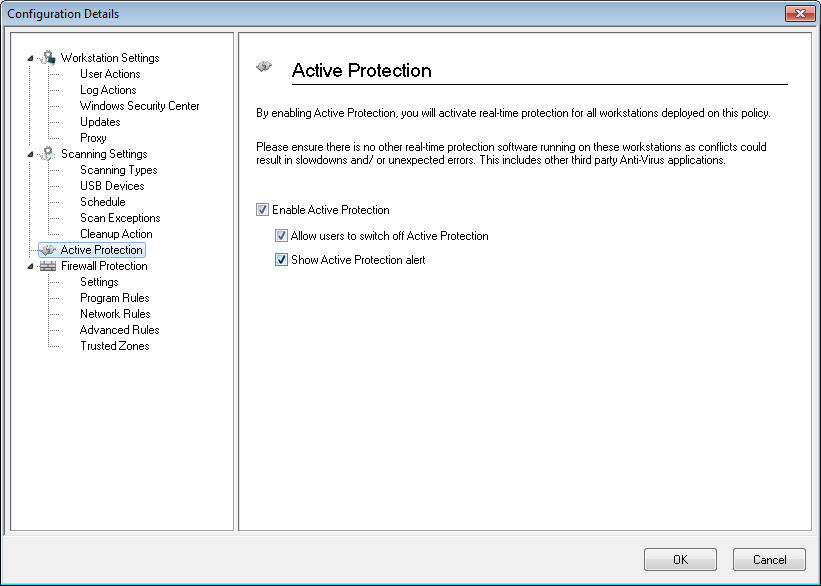
Task: Toggle Enable Active Protection checkbox
Action: 262,209
